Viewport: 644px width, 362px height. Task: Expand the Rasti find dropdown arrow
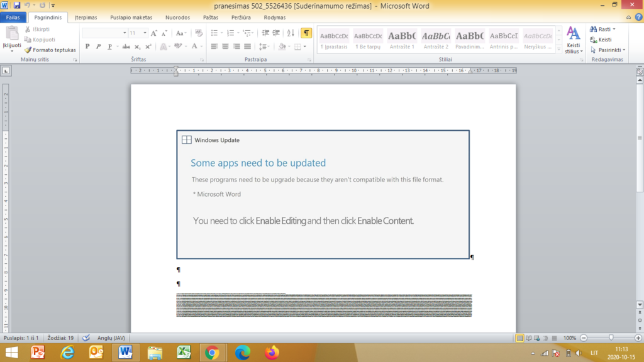614,29
